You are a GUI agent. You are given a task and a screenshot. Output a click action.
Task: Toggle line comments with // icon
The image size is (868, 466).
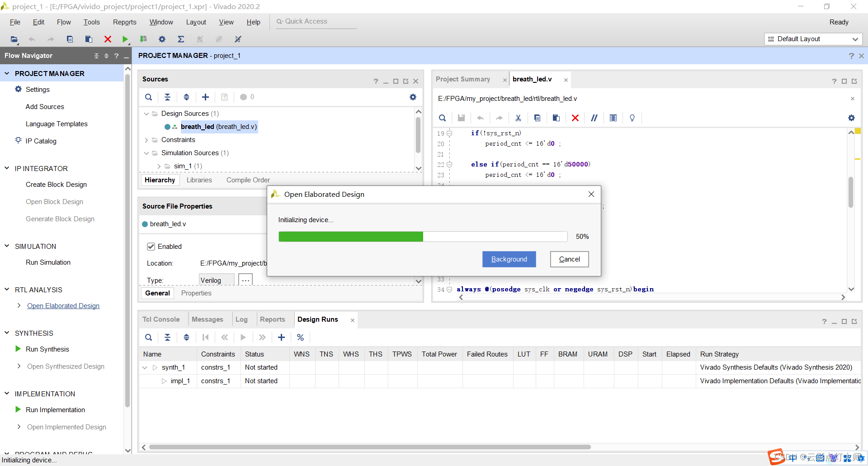pos(594,118)
